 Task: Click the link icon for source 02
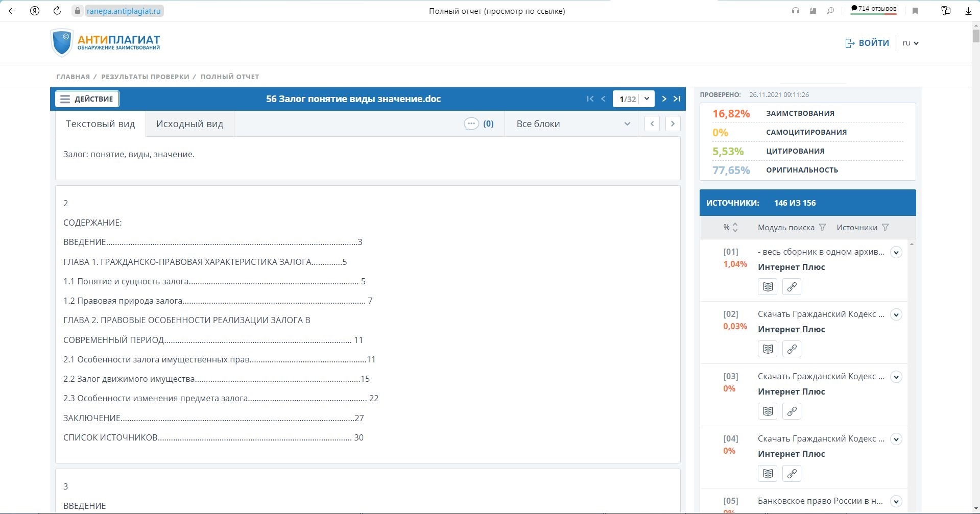[x=792, y=349]
